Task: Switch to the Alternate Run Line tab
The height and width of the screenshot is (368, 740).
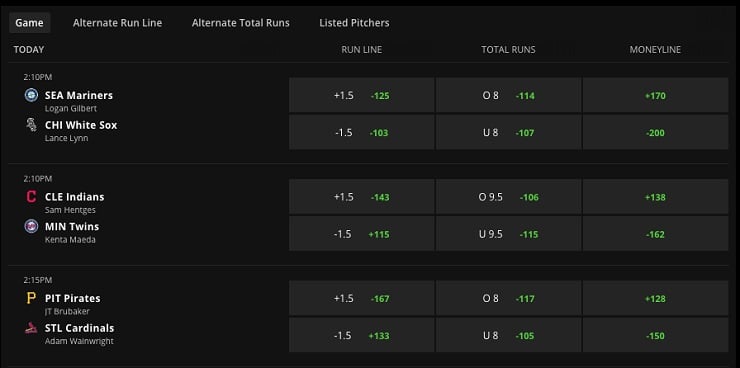Action: (x=118, y=23)
